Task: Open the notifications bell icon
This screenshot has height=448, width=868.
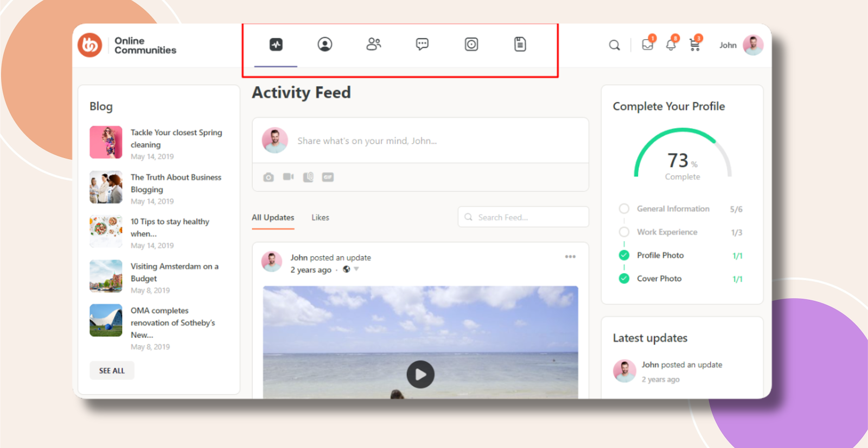Action: [671, 45]
